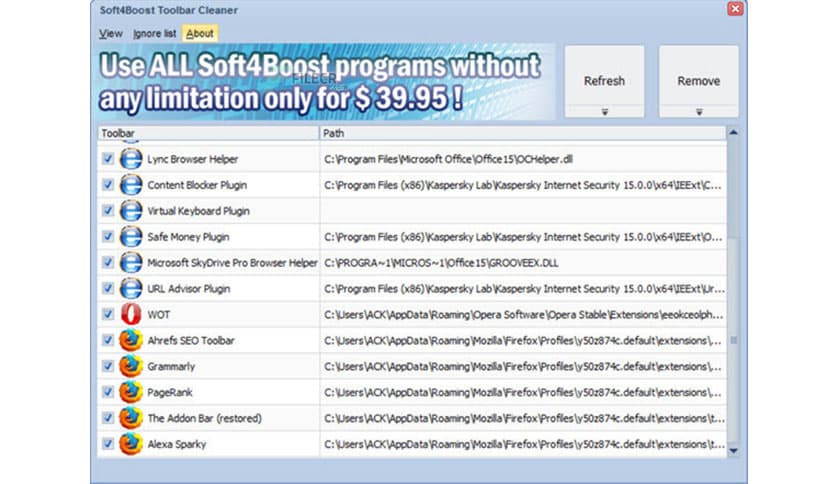Uncheck The Addon Bar (restored) checkbox
836x484 pixels.
pos(108,418)
